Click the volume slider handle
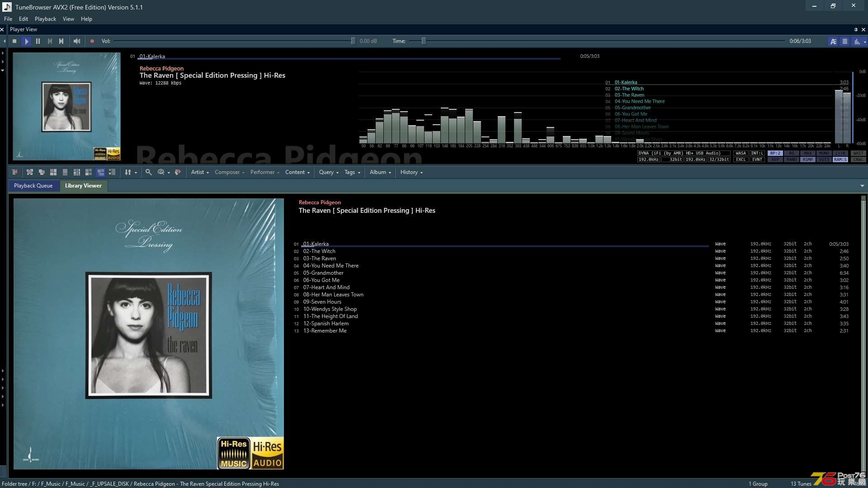This screenshot has width=868, height=488. click(x=353, y=41)
